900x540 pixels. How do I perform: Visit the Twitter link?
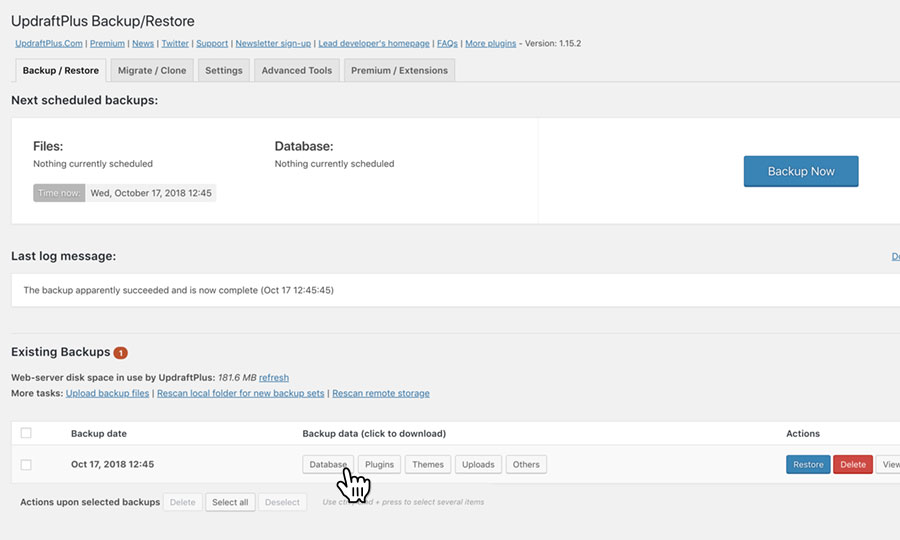point(175,44)
